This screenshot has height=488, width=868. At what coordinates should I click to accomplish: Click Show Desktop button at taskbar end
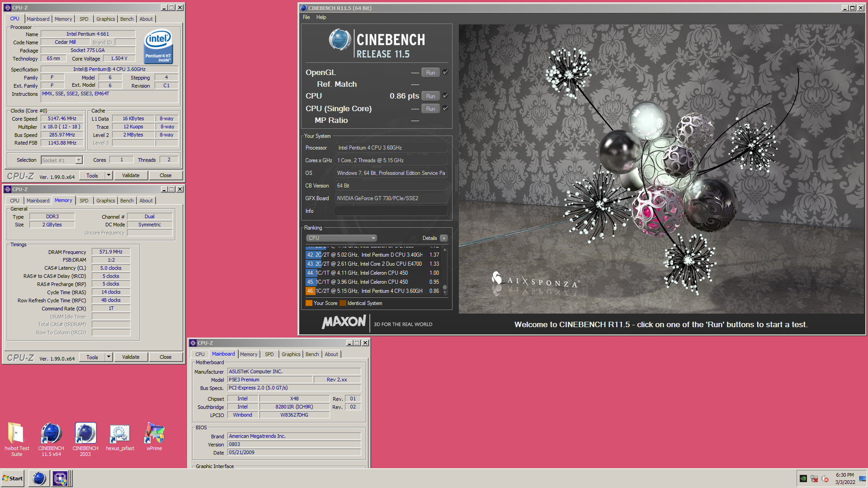point(863,478)
